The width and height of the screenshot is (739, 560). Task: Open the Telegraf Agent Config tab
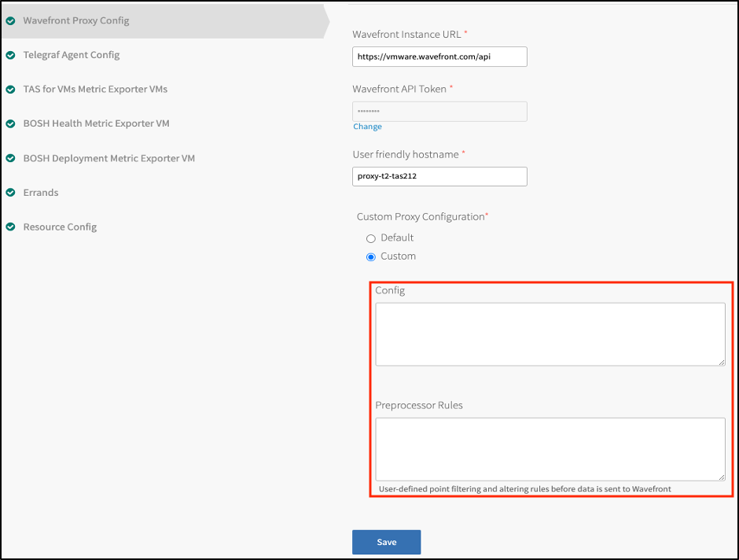(72, 55)
